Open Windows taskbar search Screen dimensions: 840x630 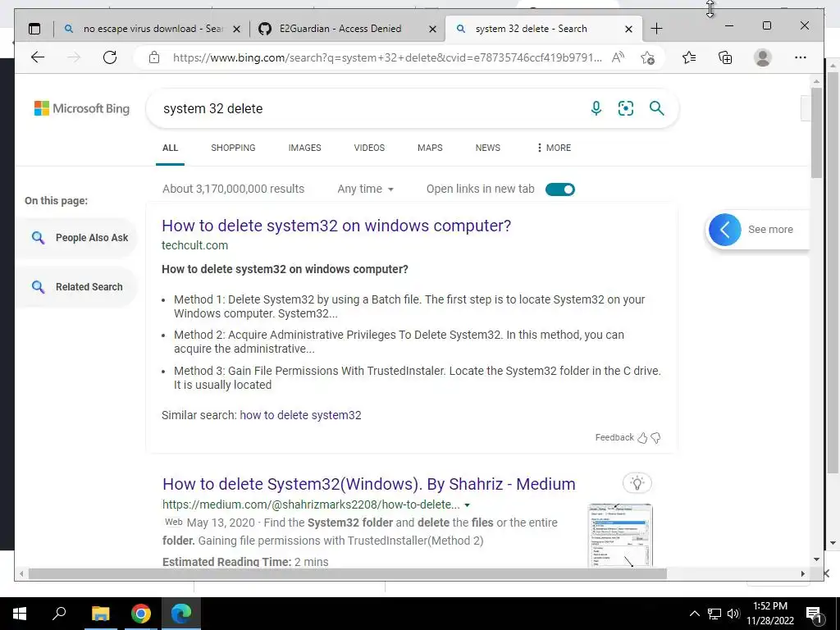pyautogui.click(x=59, y=614)
